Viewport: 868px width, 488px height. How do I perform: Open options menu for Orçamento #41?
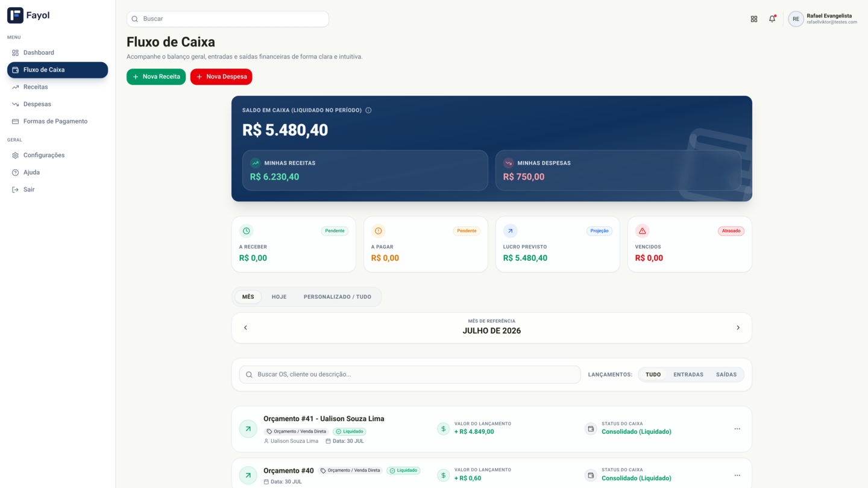[x=737, y=429]
